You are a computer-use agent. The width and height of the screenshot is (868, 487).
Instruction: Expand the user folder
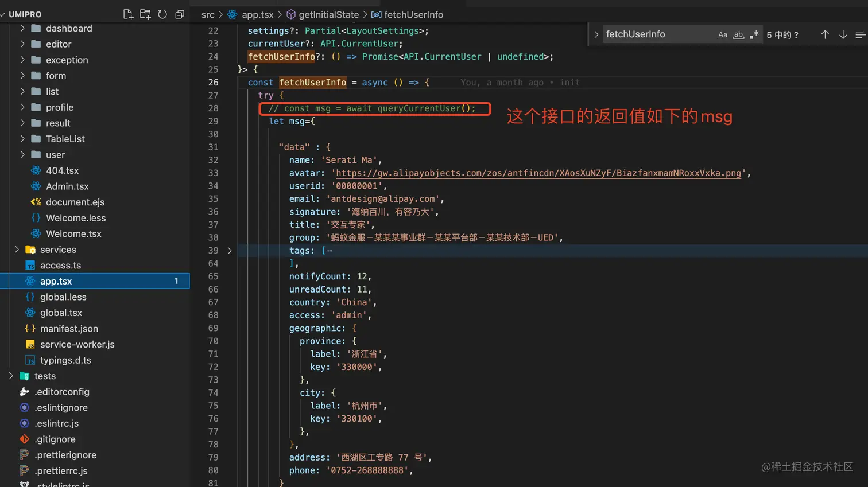[x=22, y=155]
